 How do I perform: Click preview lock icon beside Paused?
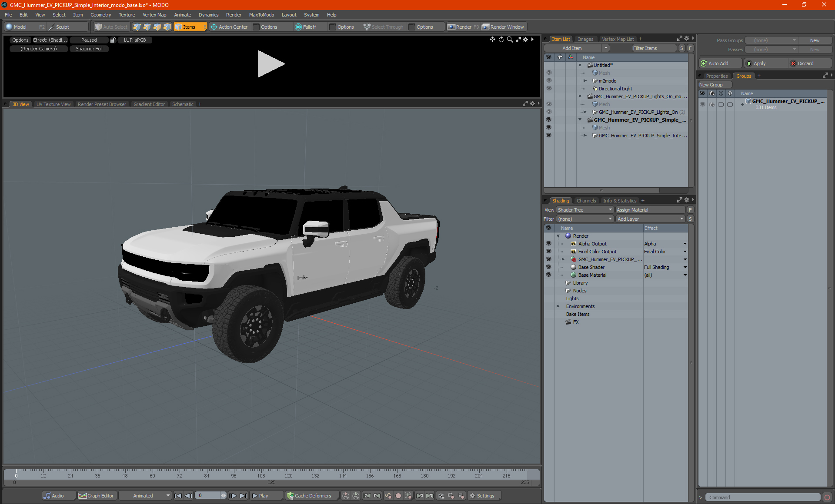pyautogui.click(x=113, y=40)
